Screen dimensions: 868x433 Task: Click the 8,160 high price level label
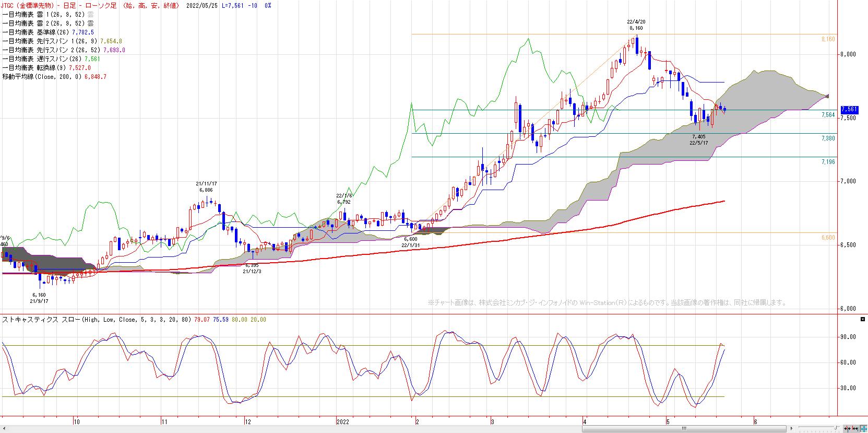click(828, 39)
